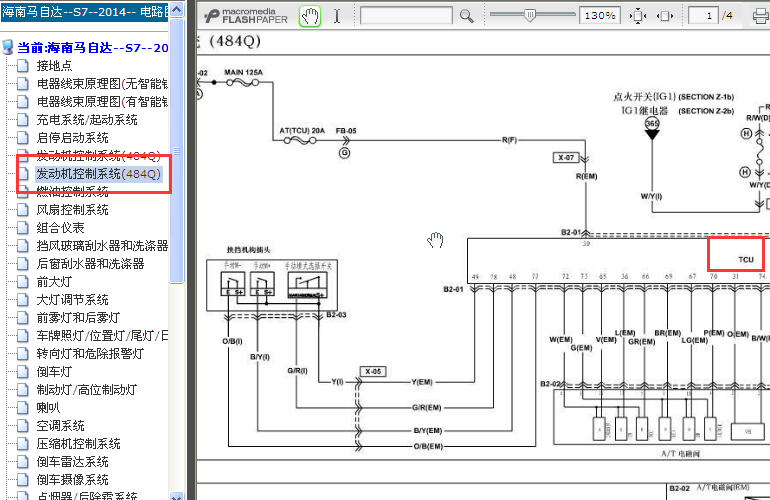
Task: Open 倒车灯 diagram
Action: 54,372
